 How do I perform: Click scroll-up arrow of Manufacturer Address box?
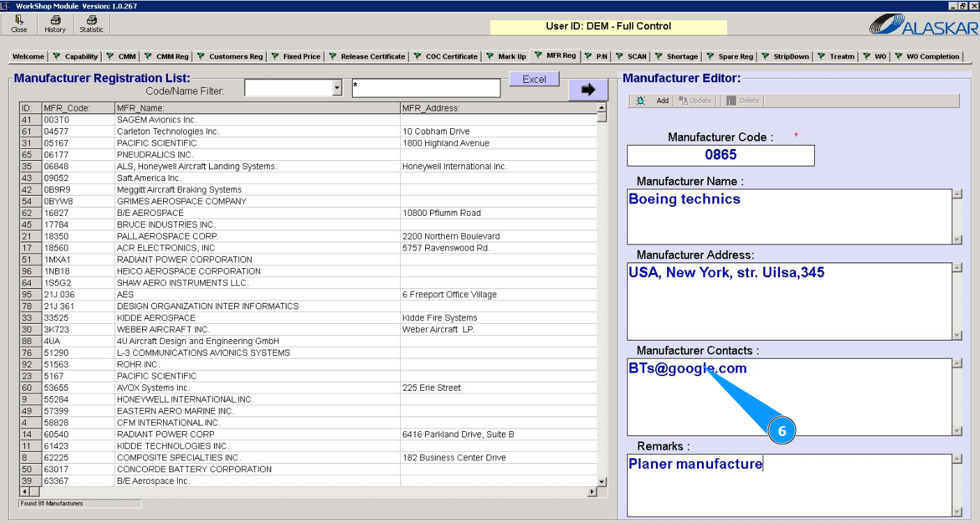tap(957, 267)
